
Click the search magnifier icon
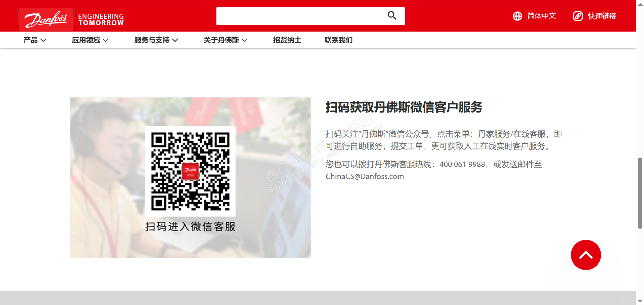point(392,16)
